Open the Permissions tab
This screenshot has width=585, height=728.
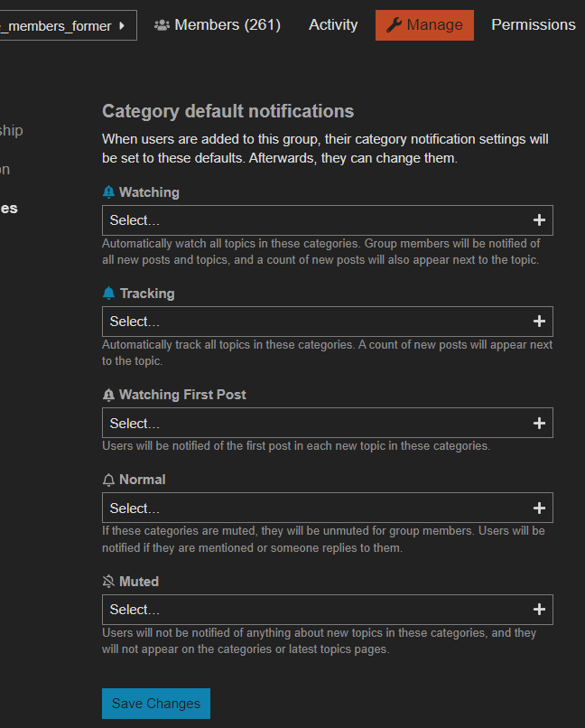coord(533,24)
